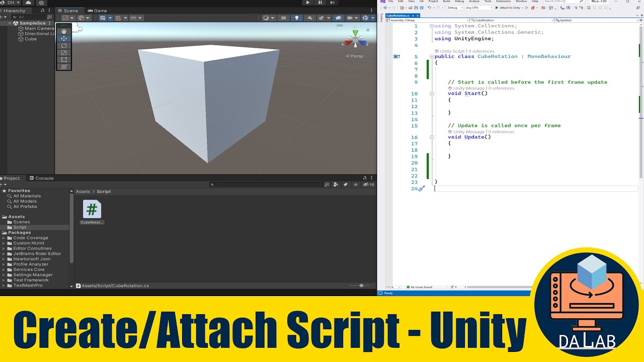
Task: Open the Build menu in Visual Studio
Action: (x=446, y=2)
